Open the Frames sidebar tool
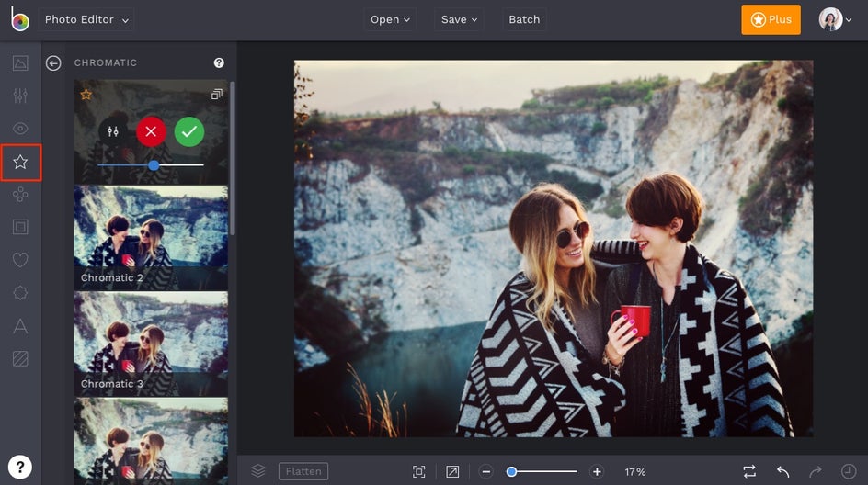868x485 pixels. tap(20, 227)
